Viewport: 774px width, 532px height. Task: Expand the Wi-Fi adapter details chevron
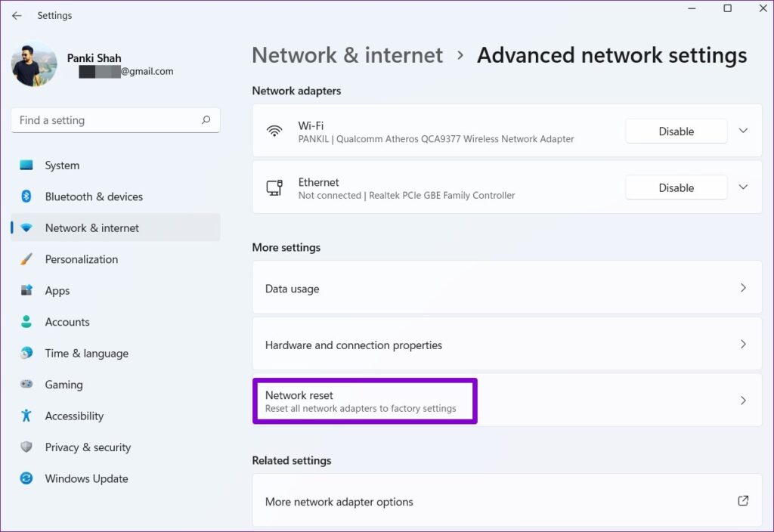(743, 131)
